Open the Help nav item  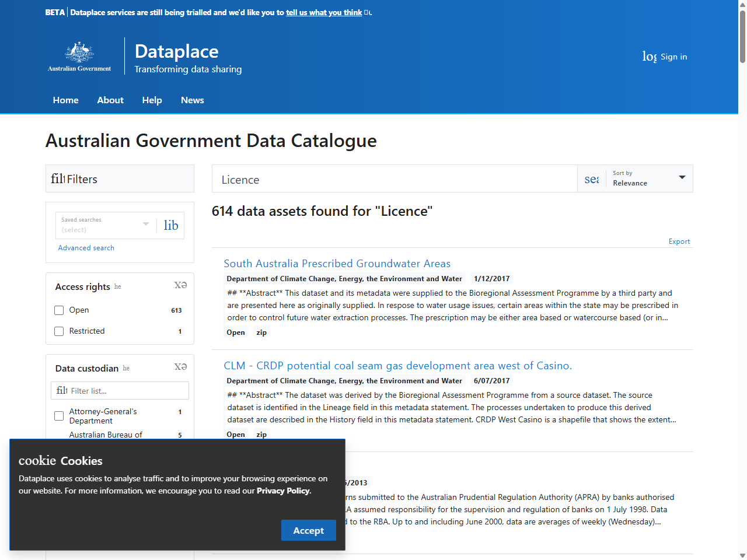click(x=152, y=100)
